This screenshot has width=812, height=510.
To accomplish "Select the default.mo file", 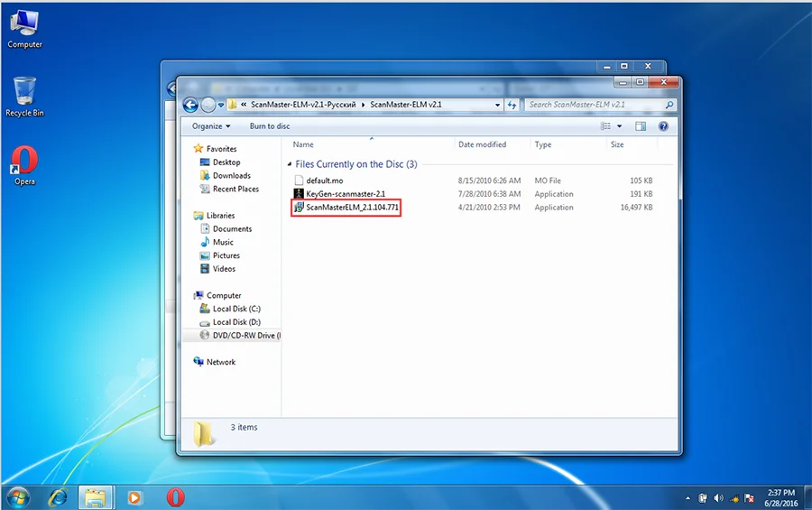I will coord(325,181).
